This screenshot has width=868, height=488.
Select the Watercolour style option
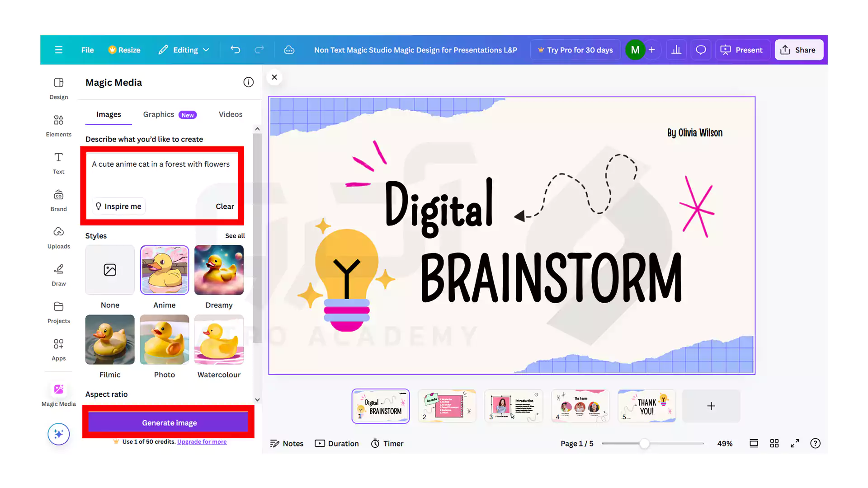219,339
